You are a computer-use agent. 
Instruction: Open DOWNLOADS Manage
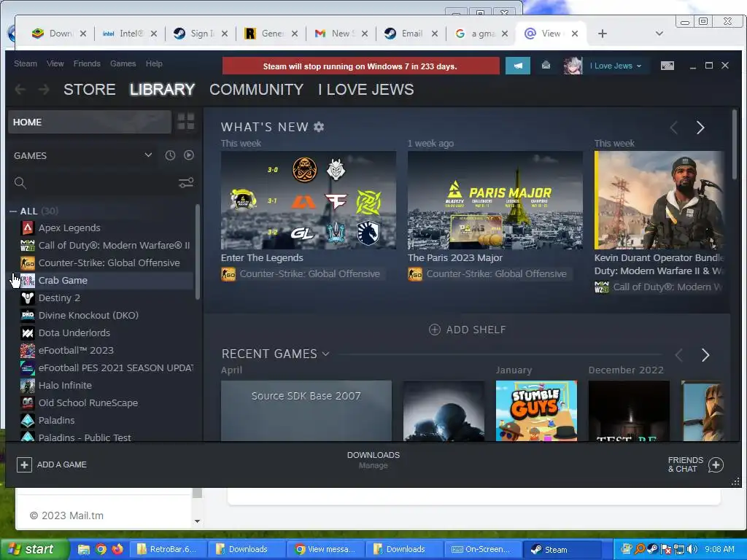pos(373,460)
